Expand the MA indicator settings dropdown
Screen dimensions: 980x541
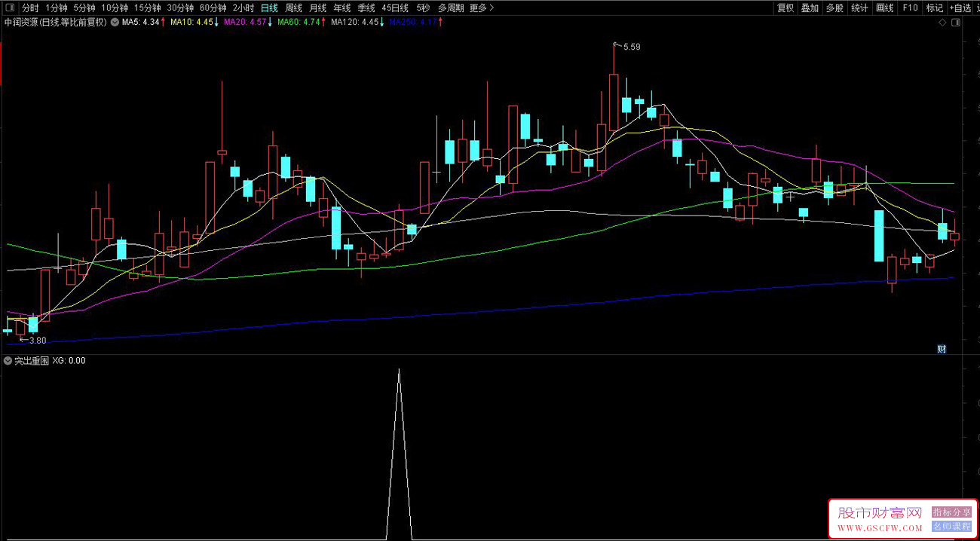pos(114,23)
